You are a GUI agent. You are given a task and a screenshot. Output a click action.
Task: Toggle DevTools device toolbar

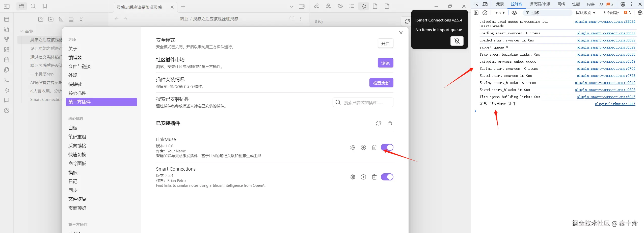pos(485,4)
